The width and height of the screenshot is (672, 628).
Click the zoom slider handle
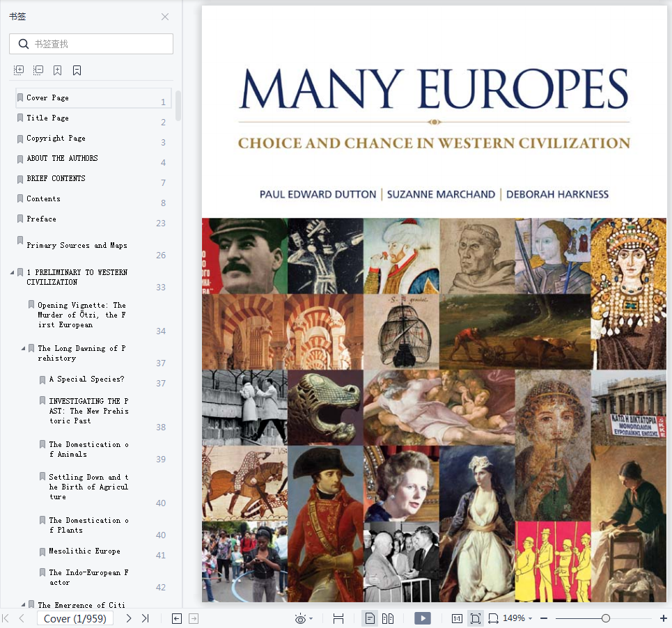(606, 618)
